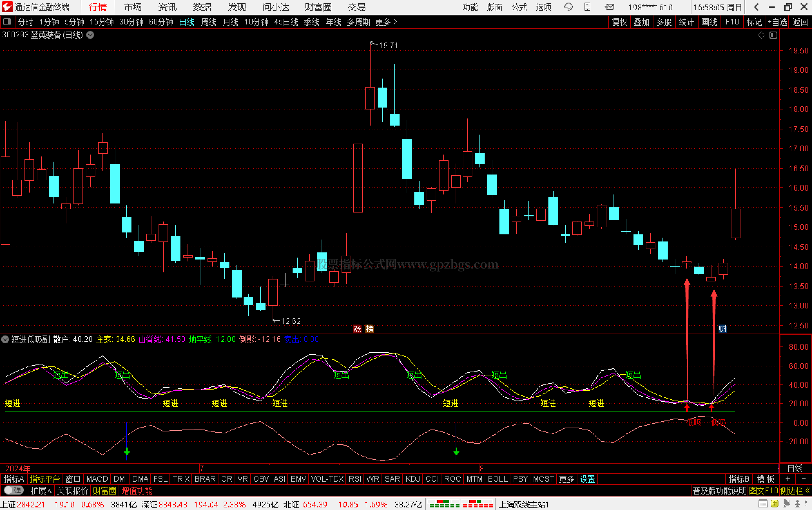Viewport: 812px width, 510px height.
Task: Click the TDX app logo icon
Action: coord(7,7)
